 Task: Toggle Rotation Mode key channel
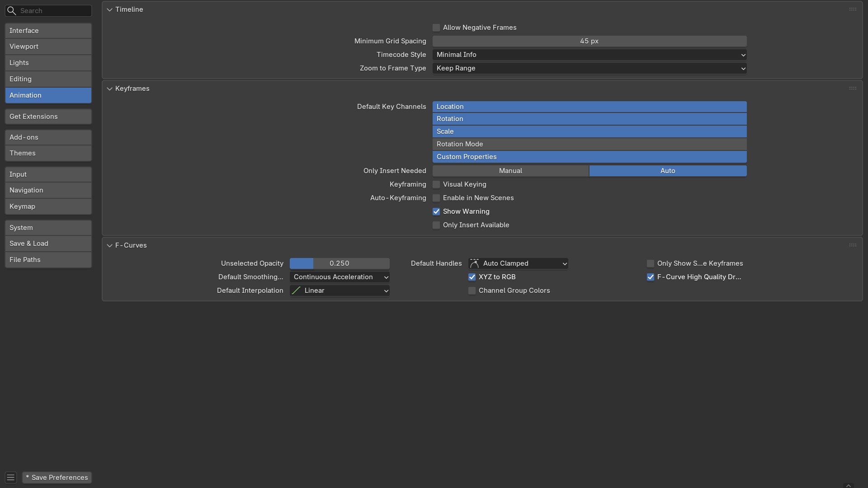click(590, 144)
